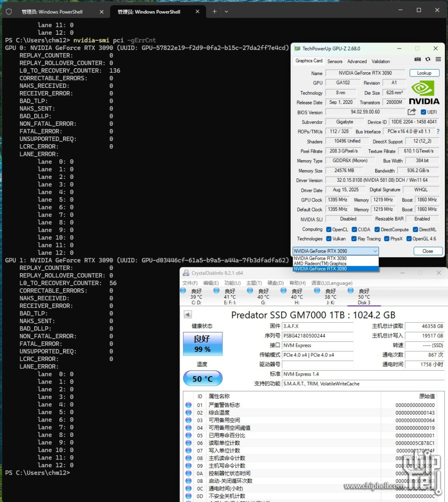Screen dimensions: 448x502
Task: Collapse the GPU selector combo box in GPU-Z
Action: coord(336,251)
